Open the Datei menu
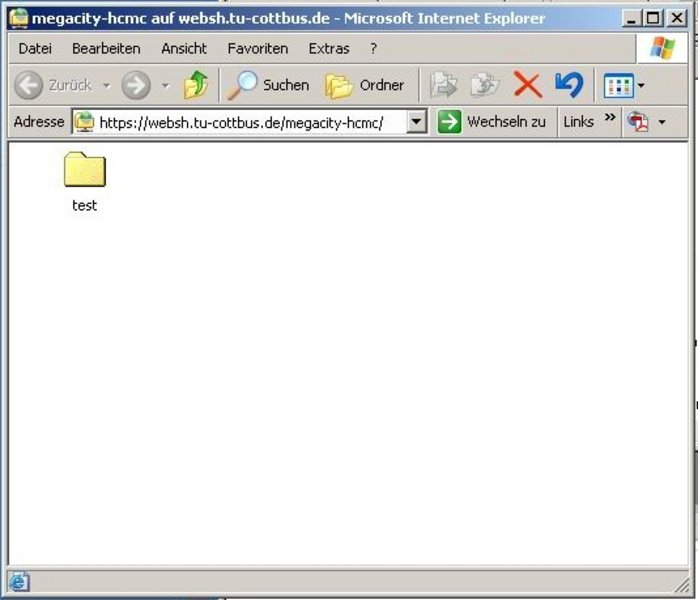The height and width of the screenshot is (600, 698). [x=35, y=48]
